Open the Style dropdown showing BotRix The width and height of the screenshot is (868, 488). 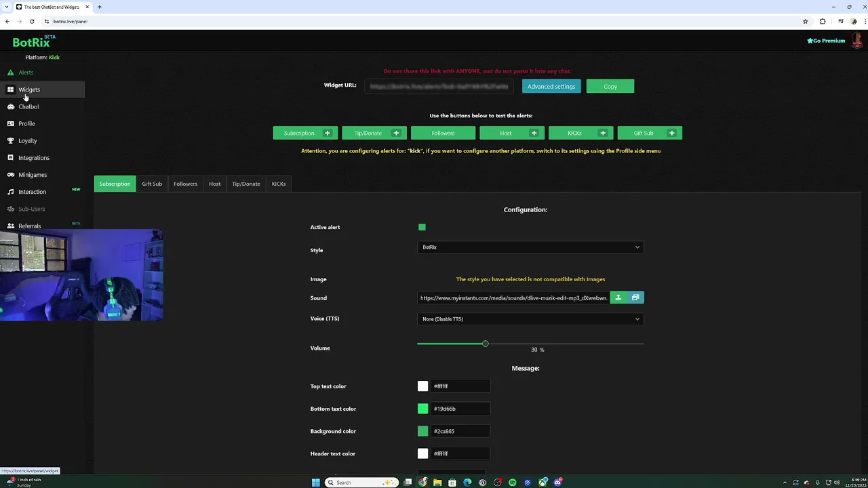530,247
